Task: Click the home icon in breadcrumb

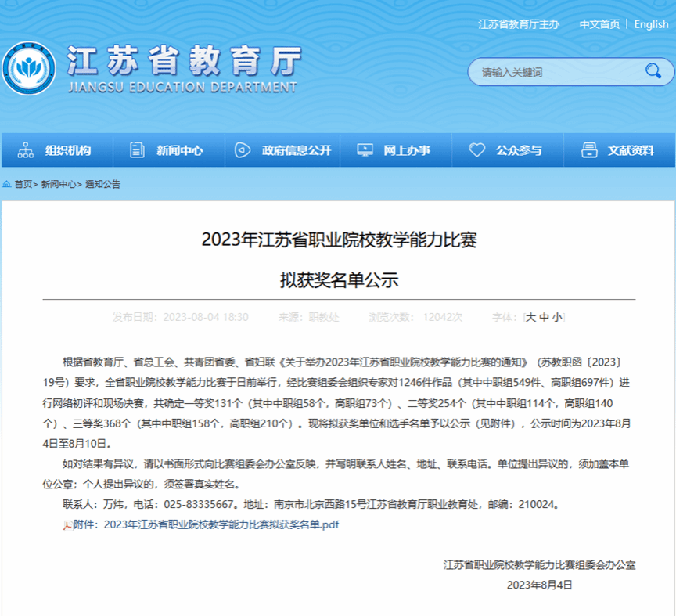Action: tap(7, 184)
